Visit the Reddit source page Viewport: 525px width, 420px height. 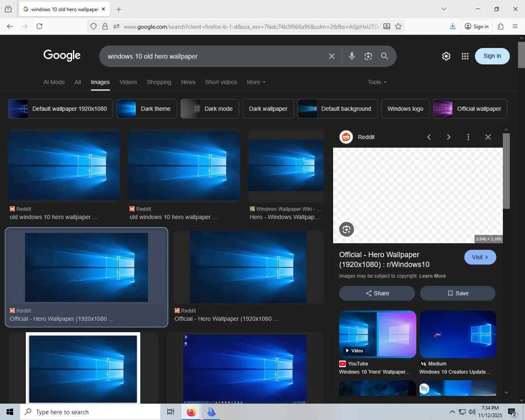click(480, 257)
